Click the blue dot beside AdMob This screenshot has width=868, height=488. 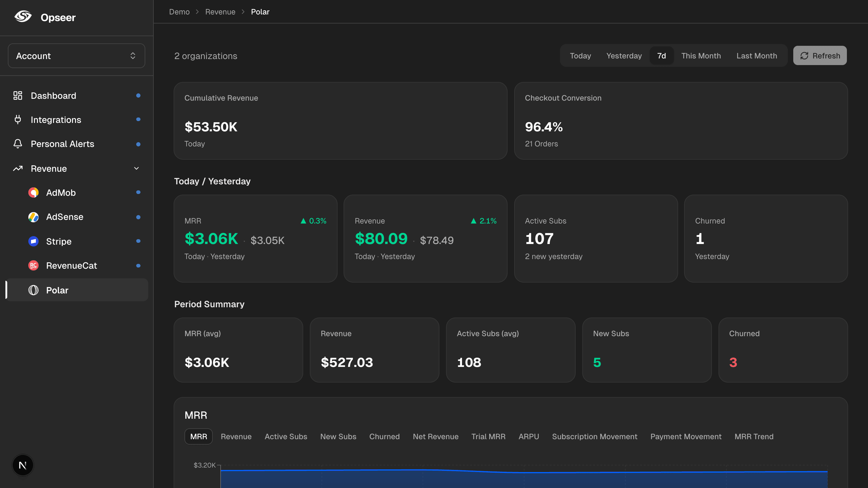pyautogui.click(x=138, y=192)
